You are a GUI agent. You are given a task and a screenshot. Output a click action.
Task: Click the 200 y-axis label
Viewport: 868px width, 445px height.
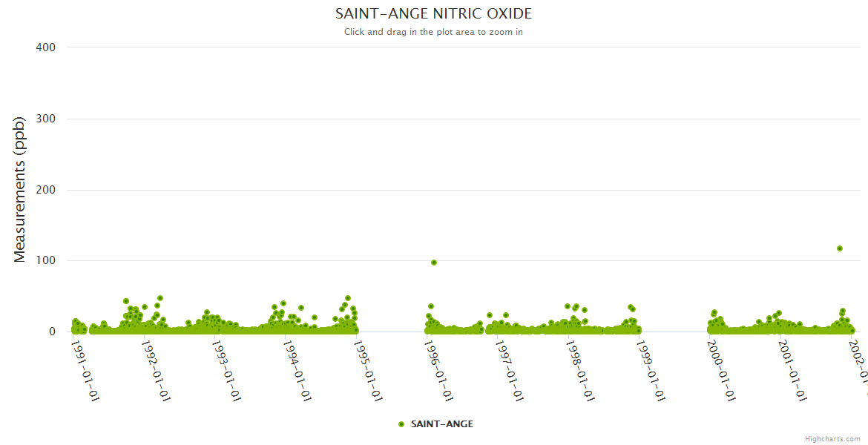(45, 190)
